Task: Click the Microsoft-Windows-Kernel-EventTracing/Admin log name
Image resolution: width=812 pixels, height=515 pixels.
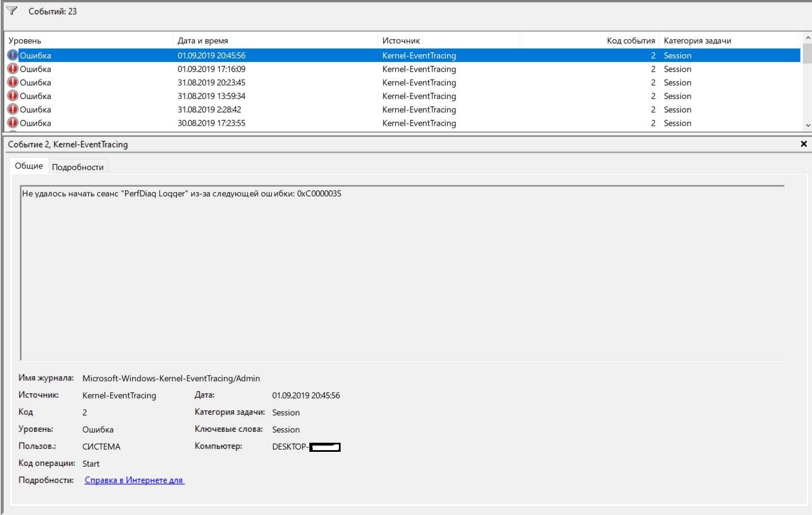Action: [x=171, y=378]
